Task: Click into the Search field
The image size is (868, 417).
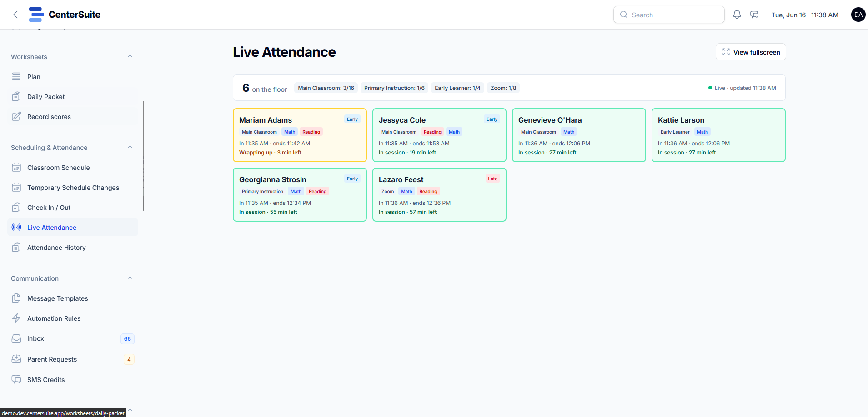Action: (669, 15)
